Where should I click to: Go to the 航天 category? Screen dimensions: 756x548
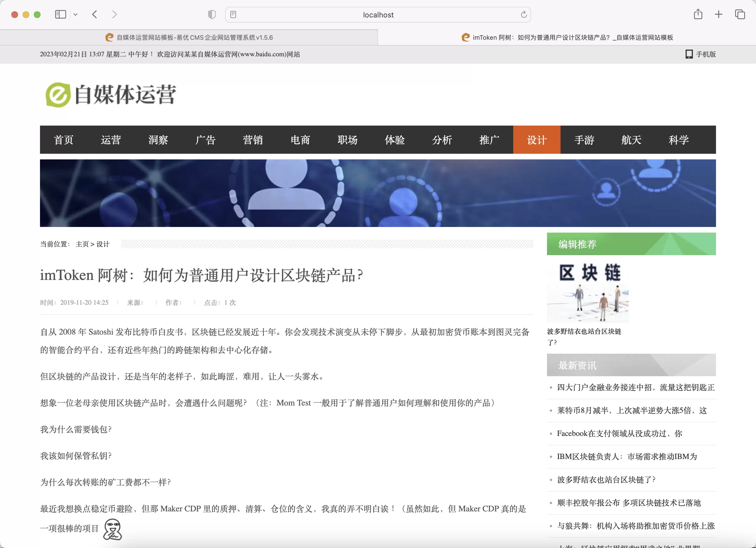pos(632,140)
